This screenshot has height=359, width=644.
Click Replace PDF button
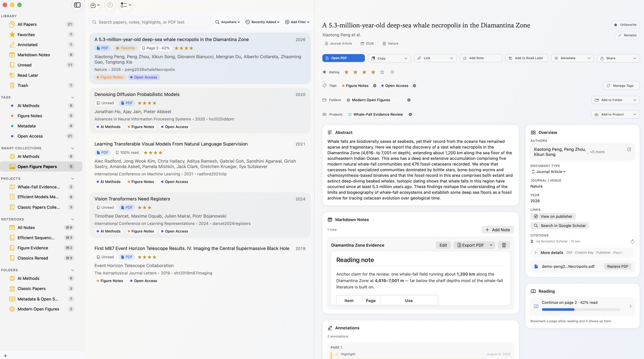(x=618, y=266)
